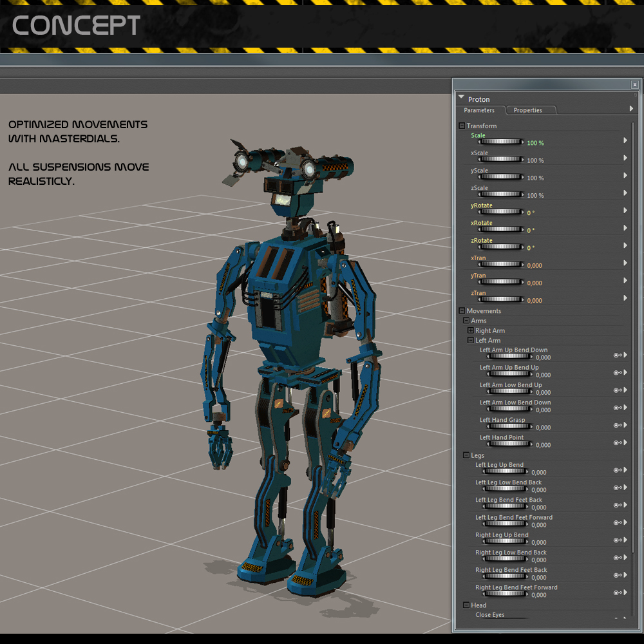Image resolution: width=644 pixels, height=644 pixels.
Task: Click master-dial icon for Right Leg Bend Feet Forward
Action: tap(618, 592)
